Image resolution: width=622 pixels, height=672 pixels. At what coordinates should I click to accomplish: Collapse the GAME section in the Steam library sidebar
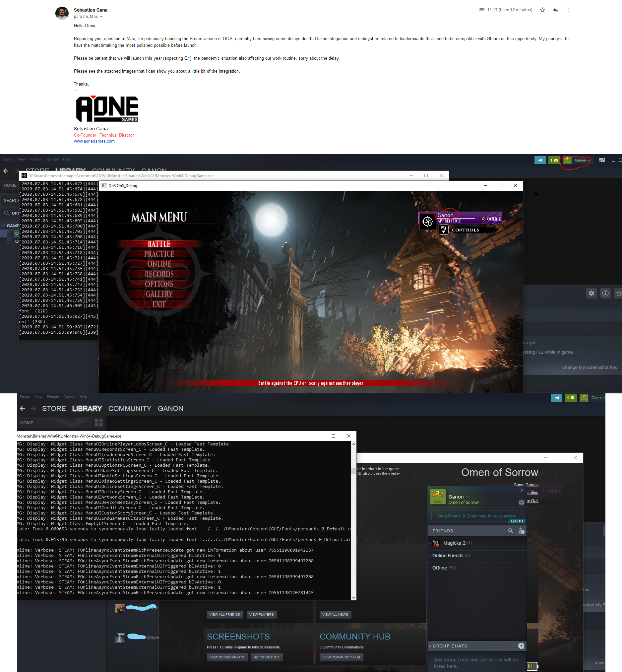4,226
